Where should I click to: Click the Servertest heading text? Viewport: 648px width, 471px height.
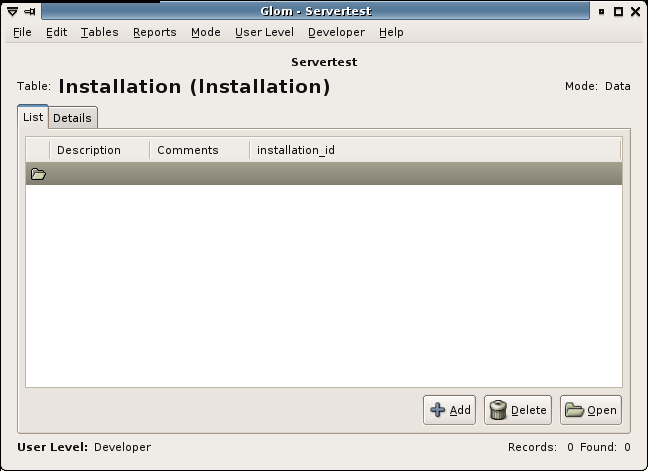(324, 62)
